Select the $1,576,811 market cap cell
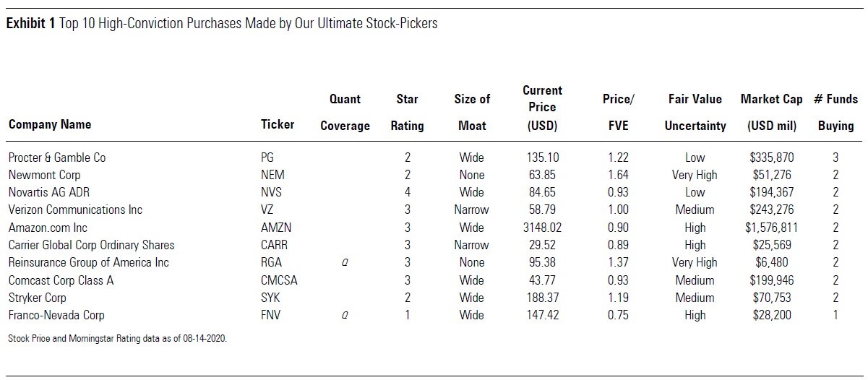 [x=772, y=228]
